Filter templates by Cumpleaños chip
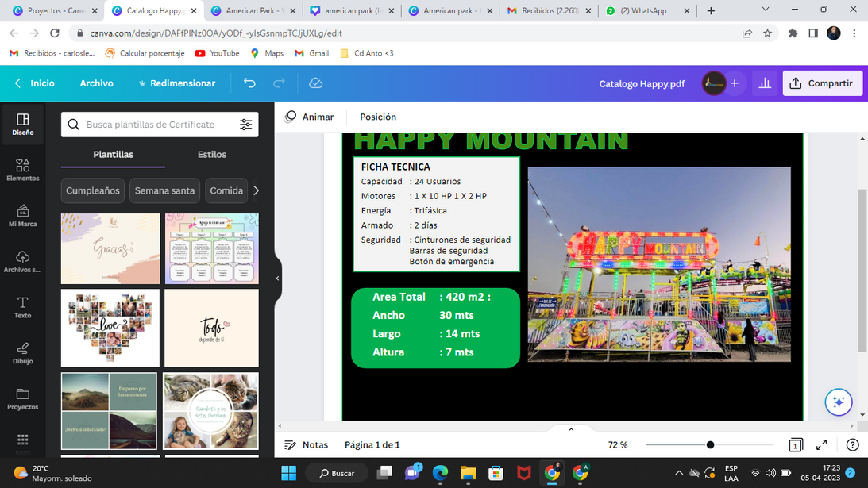 92,190
